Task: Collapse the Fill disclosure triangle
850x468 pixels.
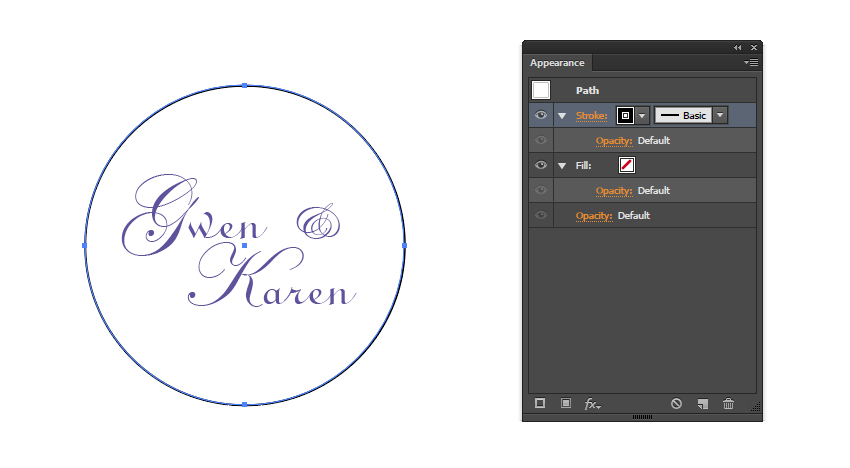Action: [x=562, y=165]
